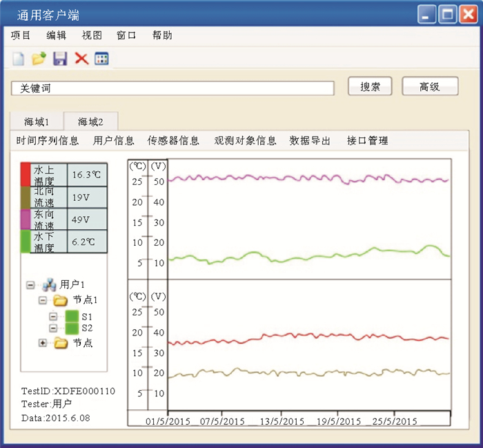Click the collapsed 节点 folder icon
The width and height of the screenshot is (483, 448).
pyautogui.click(x=61, y=342)
